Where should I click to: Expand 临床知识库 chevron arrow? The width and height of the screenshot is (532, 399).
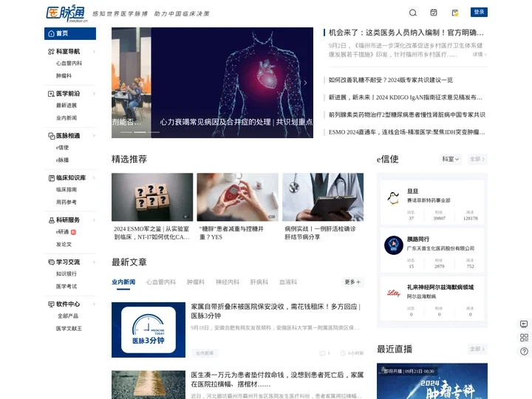(x=94, y=178)
